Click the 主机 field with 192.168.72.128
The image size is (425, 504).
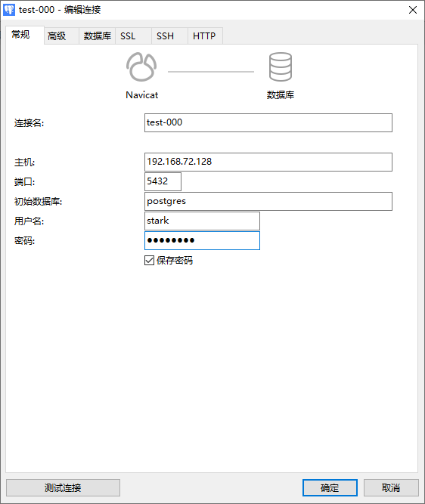click(x=268, y=162)
